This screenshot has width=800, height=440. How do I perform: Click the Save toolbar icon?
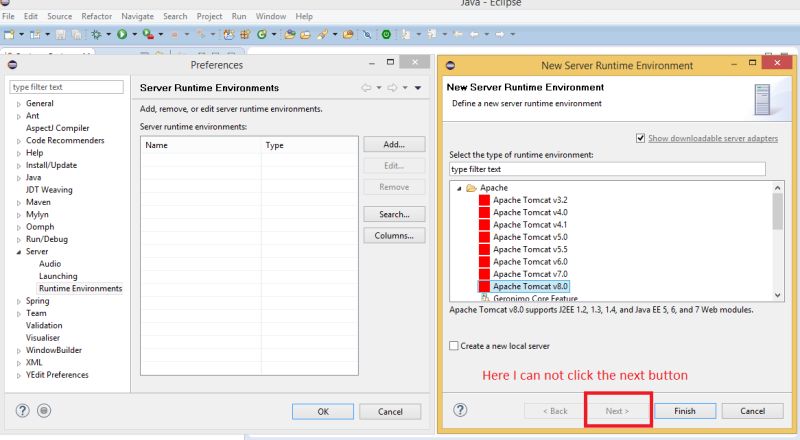tap(61, 34)
